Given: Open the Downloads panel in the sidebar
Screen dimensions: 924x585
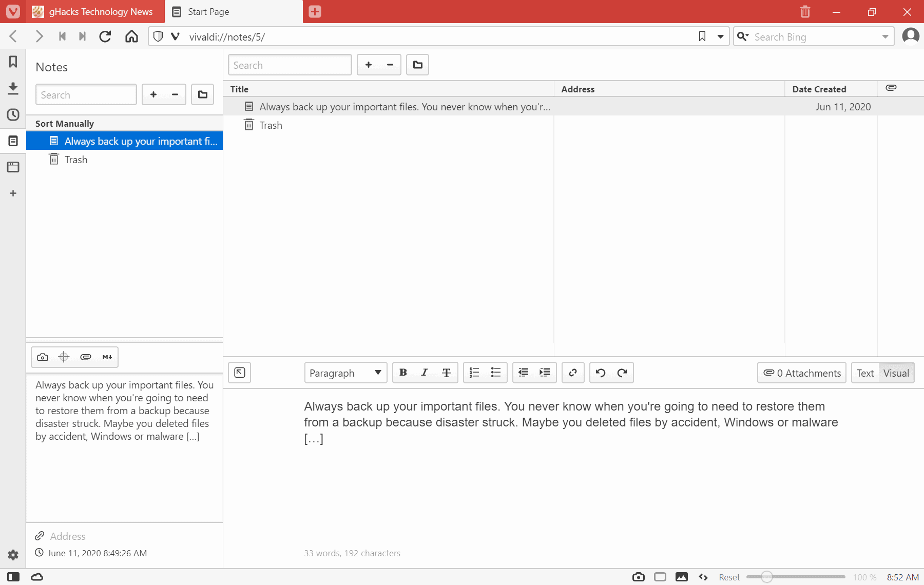Looking at the screenshot, I should [13, 88].
